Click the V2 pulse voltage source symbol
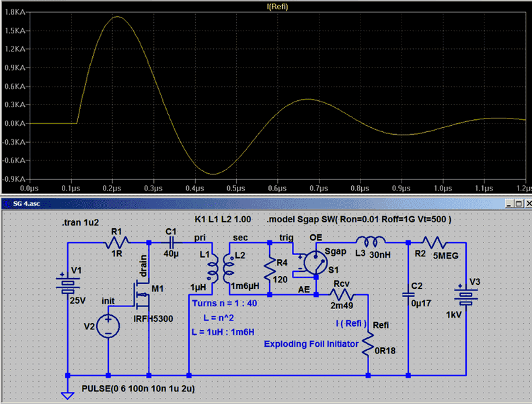The image size is (532, 404). tap(108, 326)
